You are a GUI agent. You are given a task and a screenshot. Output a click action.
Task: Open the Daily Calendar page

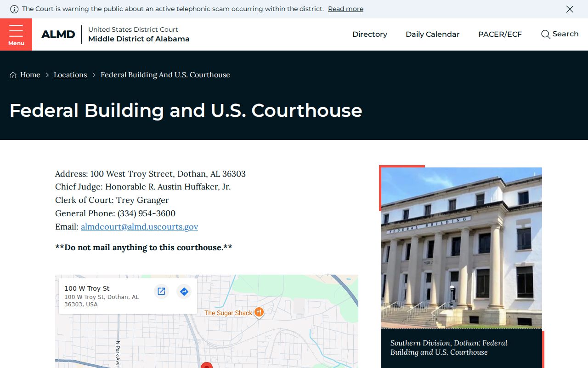[432, 34]
